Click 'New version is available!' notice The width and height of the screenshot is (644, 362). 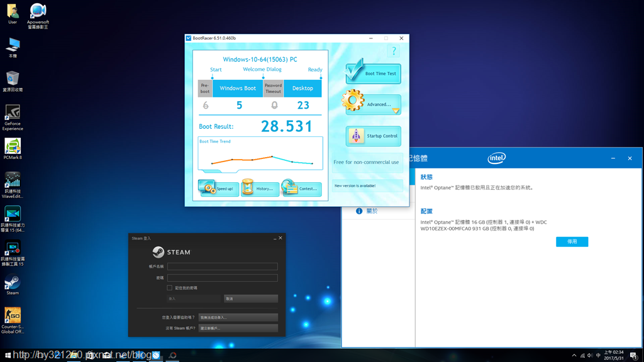click(x=355, y=185)
